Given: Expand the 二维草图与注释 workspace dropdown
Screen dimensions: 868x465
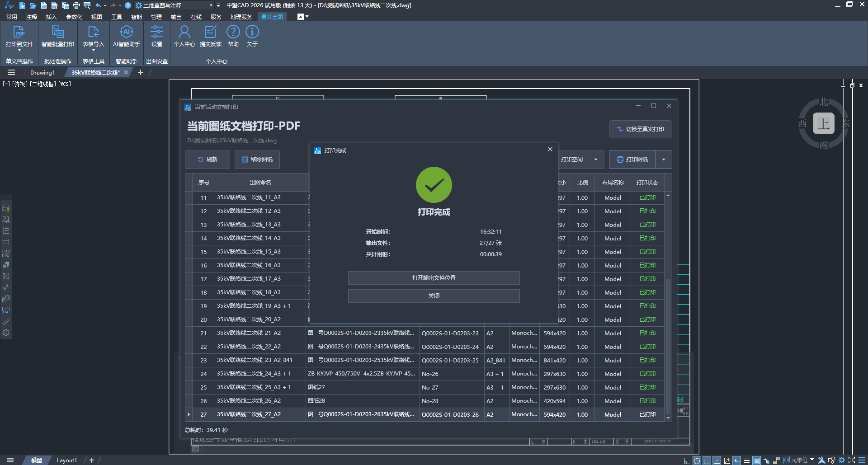Looking at the screenshot, I should pyautogui.click(x=211, y=5).
